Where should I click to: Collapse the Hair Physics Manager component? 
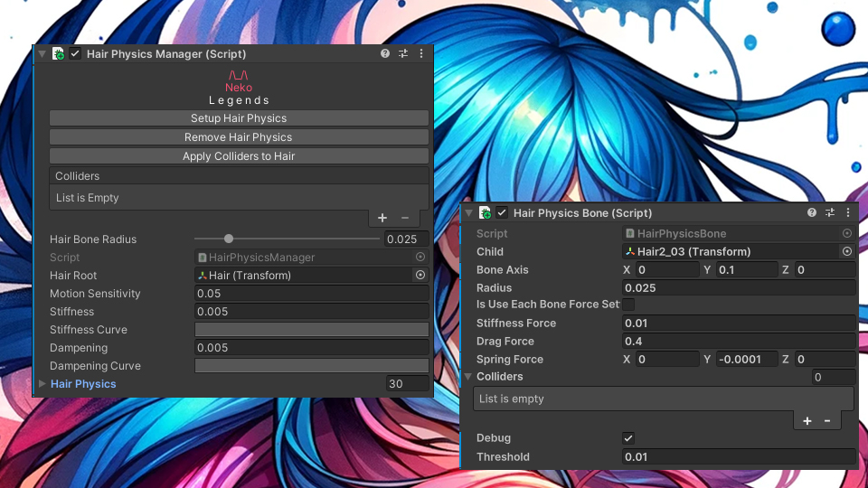click(x=42, y=54)
